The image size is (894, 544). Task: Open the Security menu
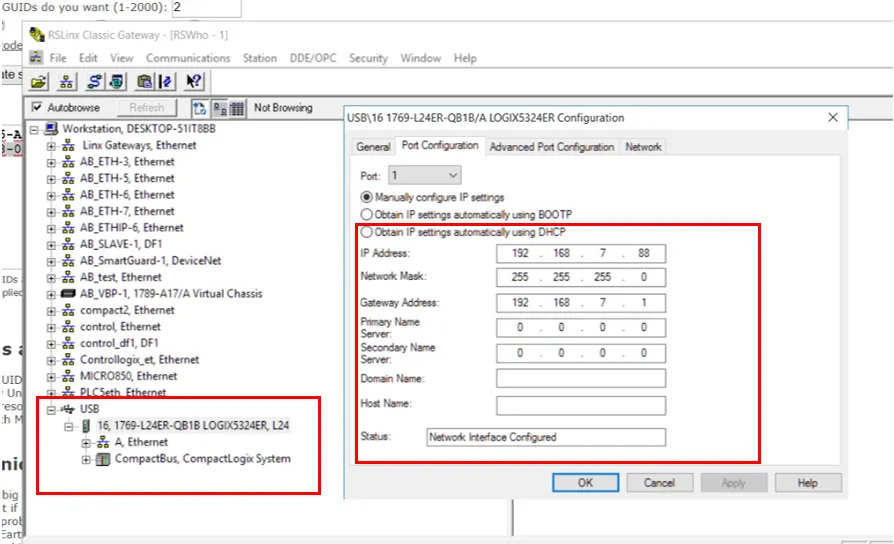(x=368, y=58)
